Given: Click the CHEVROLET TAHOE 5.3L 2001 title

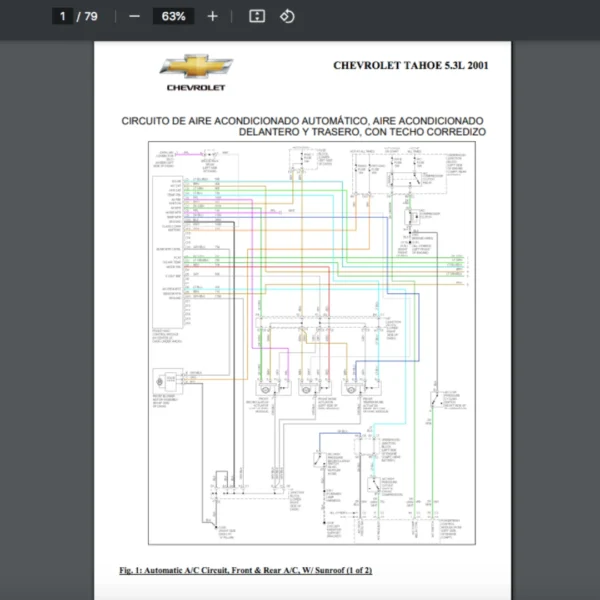Looking at the screenshot, I should [411, 65].
